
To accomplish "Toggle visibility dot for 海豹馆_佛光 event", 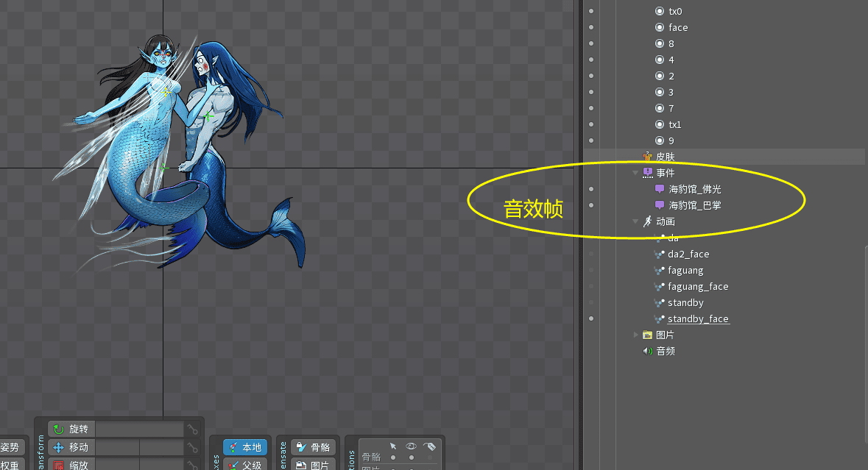I will (x=590, y=189).
